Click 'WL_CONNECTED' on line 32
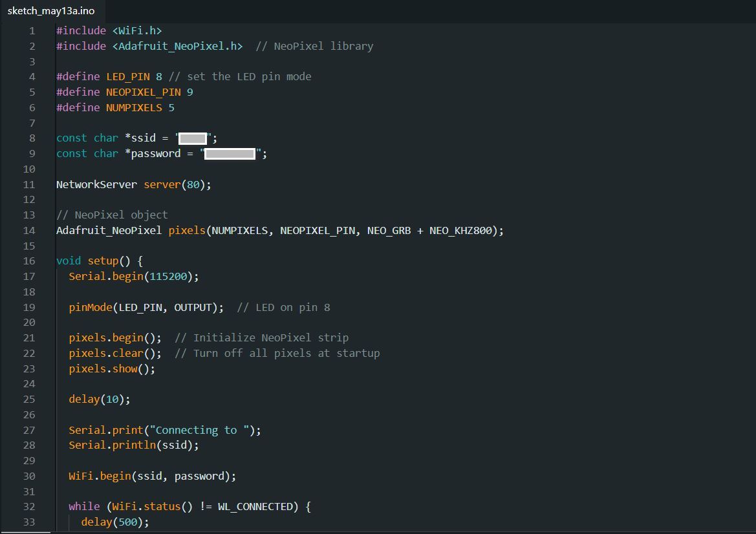 coord(255,507)
